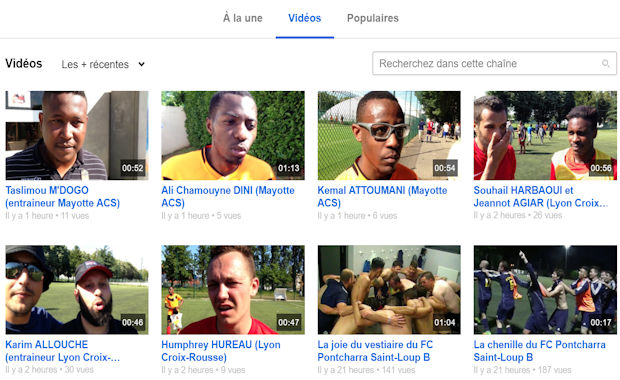Click the 'Il y a 21 heures • 141 vues' text
The image size is (620, 380).
click(367, 370)
